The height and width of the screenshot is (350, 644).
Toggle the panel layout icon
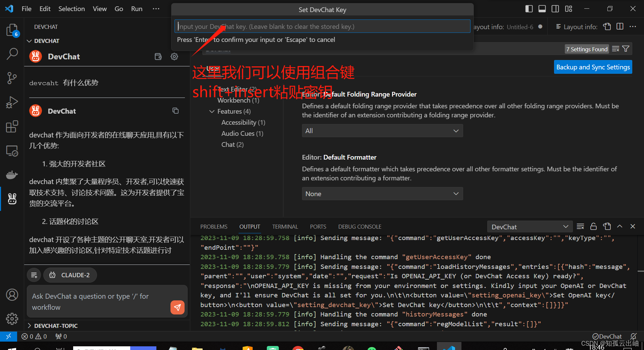pyautogui.click(x=542, y=9)
